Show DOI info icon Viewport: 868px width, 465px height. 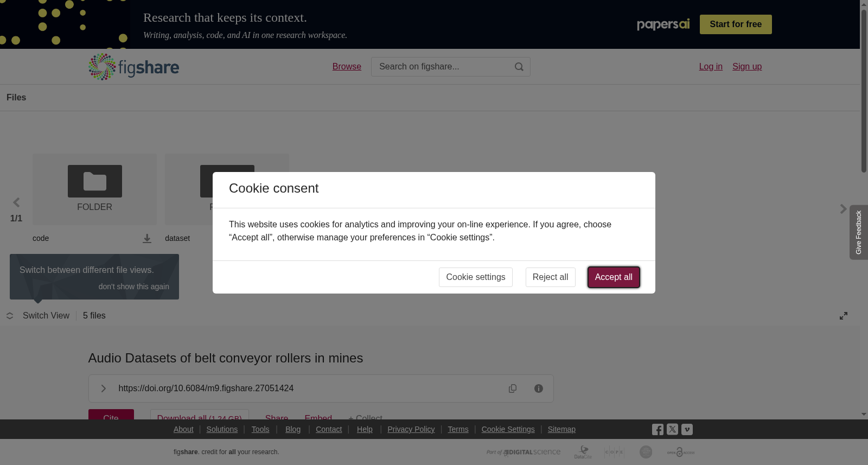539,388
